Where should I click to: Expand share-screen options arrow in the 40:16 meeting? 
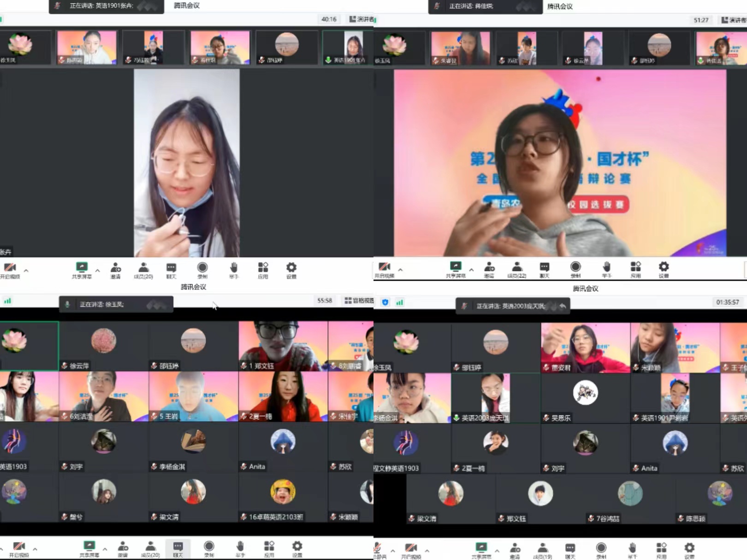point(97,271)
